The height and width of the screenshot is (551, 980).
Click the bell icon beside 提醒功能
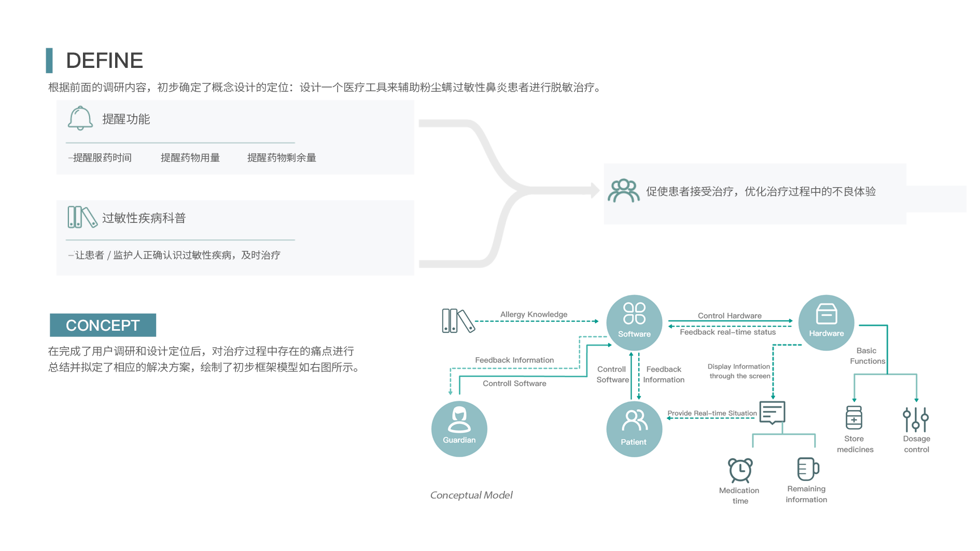coord(80,118)
